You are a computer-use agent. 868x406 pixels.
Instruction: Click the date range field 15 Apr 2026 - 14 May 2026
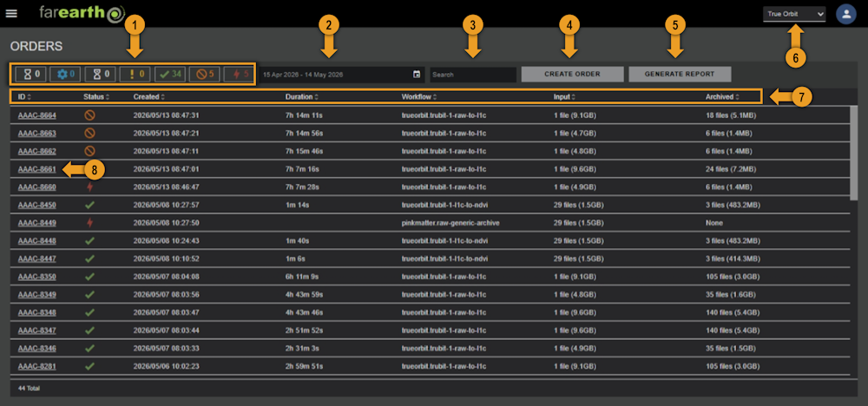click(x=341, y=74)
